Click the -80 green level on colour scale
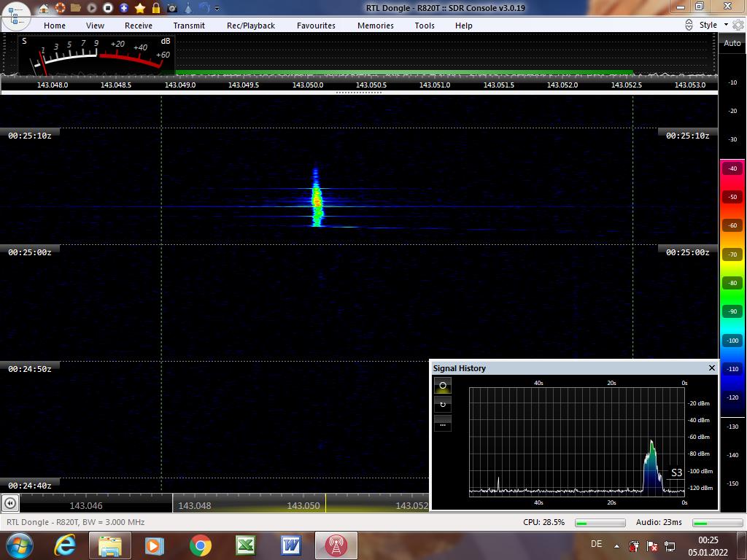747x560 pixels. coord(732,283)
